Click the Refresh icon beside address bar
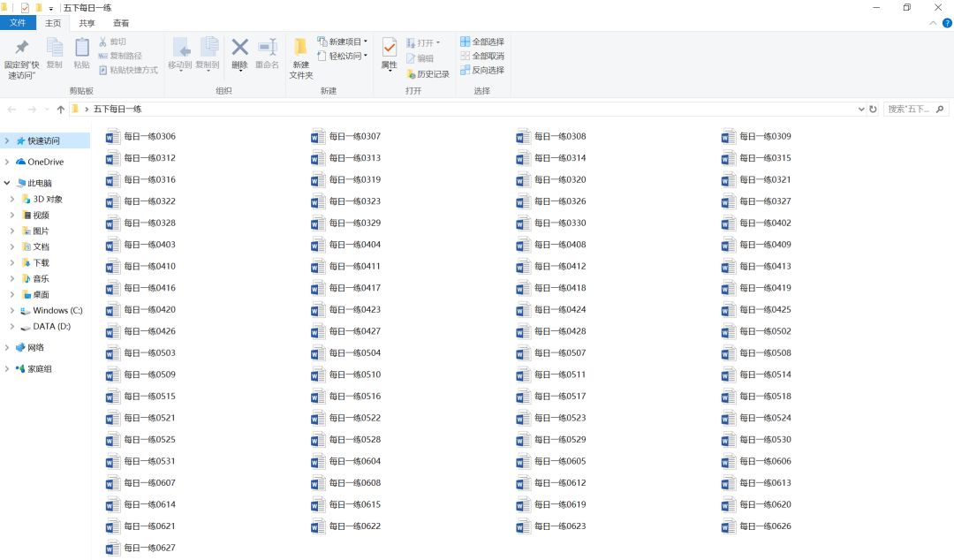 (873, 109)
